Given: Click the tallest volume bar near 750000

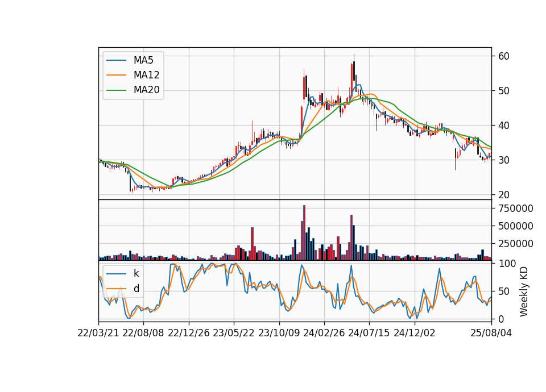Looking at the screenshot, I should pos(304,233).
